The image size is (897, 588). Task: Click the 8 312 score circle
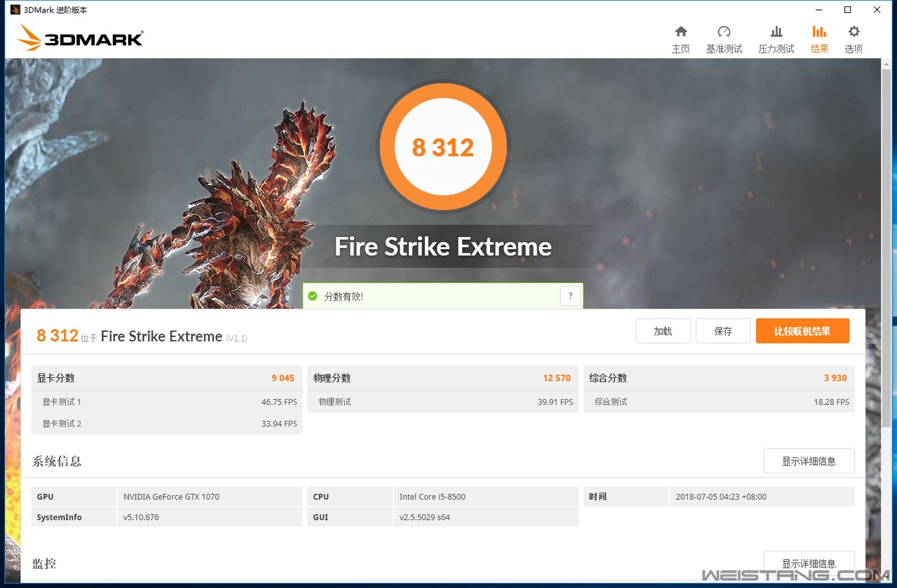(443, 147)
